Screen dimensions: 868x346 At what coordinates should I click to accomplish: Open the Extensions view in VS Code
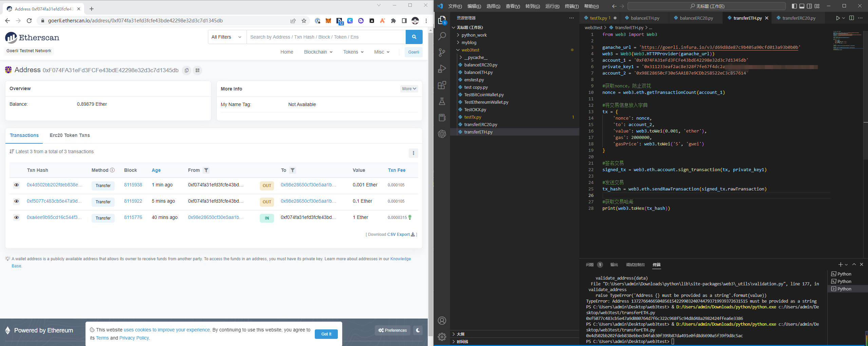(x=442, y=85)
